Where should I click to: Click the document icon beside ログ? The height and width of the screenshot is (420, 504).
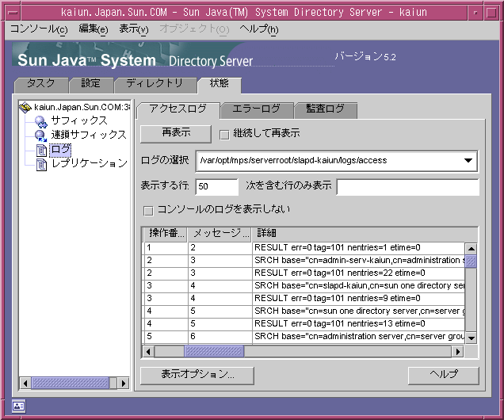point(41,150)
